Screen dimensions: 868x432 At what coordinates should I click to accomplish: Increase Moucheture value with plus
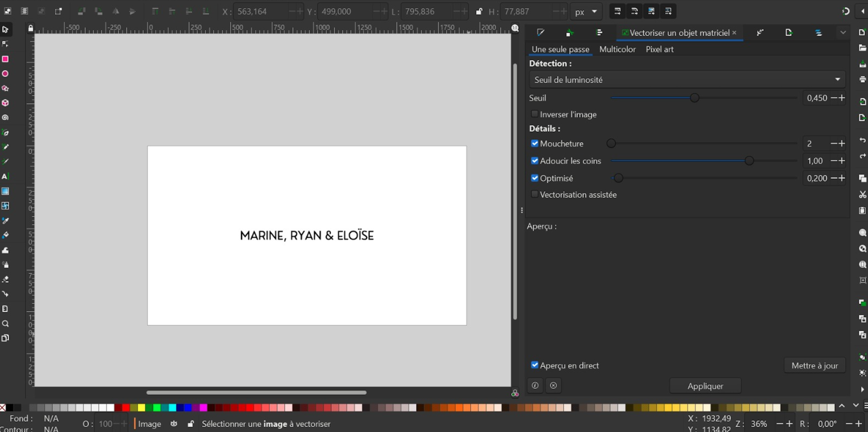pos(842,143)
